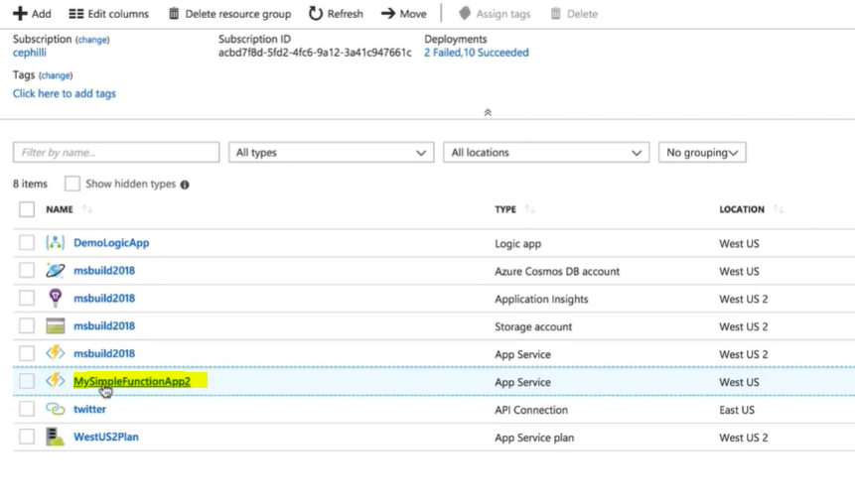
Task: Open the All types dropdown
Action: point(331,153)
